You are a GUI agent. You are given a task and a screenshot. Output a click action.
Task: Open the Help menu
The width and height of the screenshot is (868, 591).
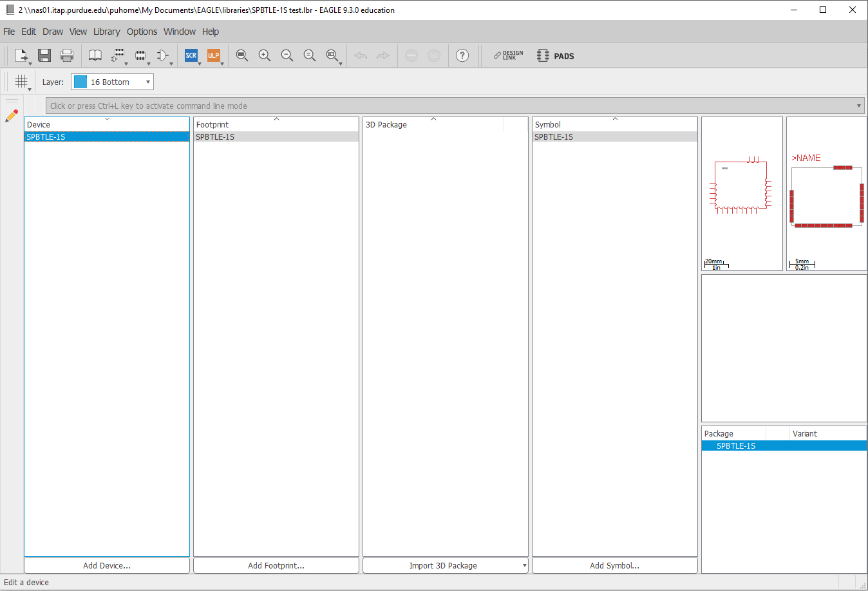click(x=211, y=32)
